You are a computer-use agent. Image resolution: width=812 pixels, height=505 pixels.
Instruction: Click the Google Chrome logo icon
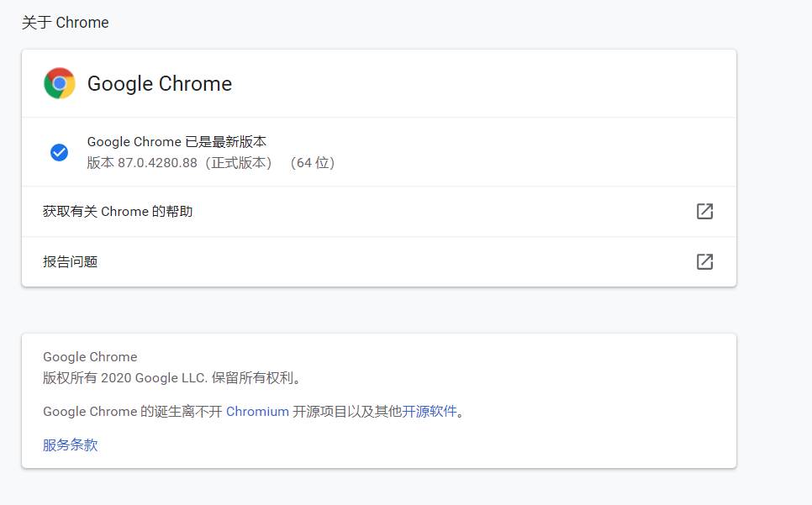click(60, 83)
